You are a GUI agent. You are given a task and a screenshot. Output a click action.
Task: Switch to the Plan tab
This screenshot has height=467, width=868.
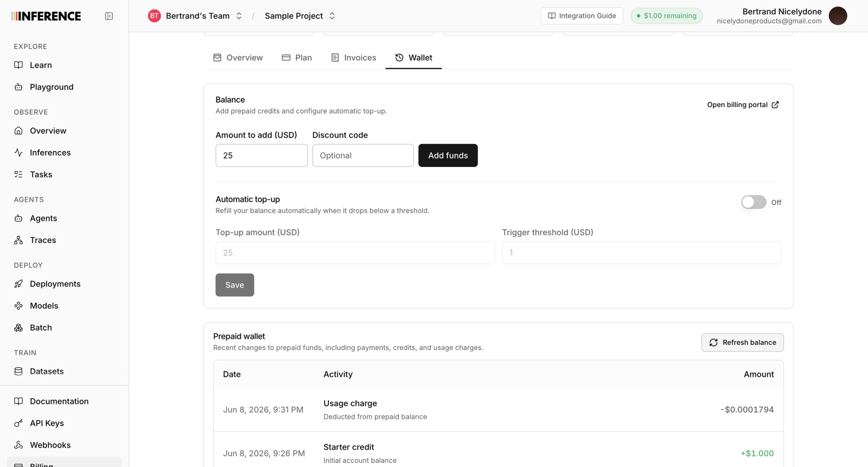[297, 57]
